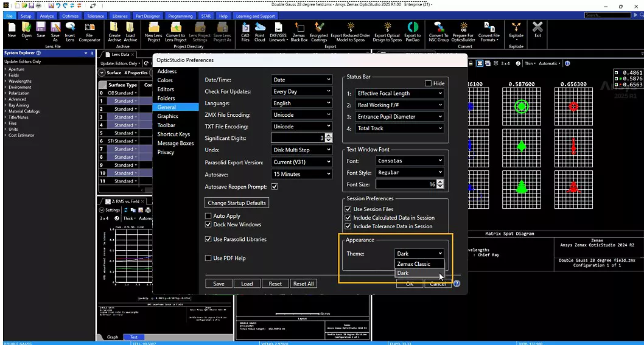Toggle Include Calculated Data in Session
Screen dimensions: 644x345
coord(348,218)
